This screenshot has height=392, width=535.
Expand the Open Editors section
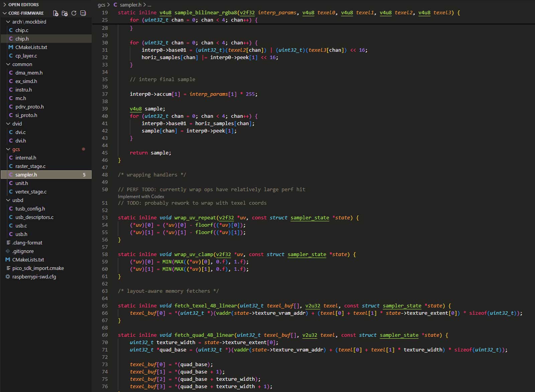[5, 5]
